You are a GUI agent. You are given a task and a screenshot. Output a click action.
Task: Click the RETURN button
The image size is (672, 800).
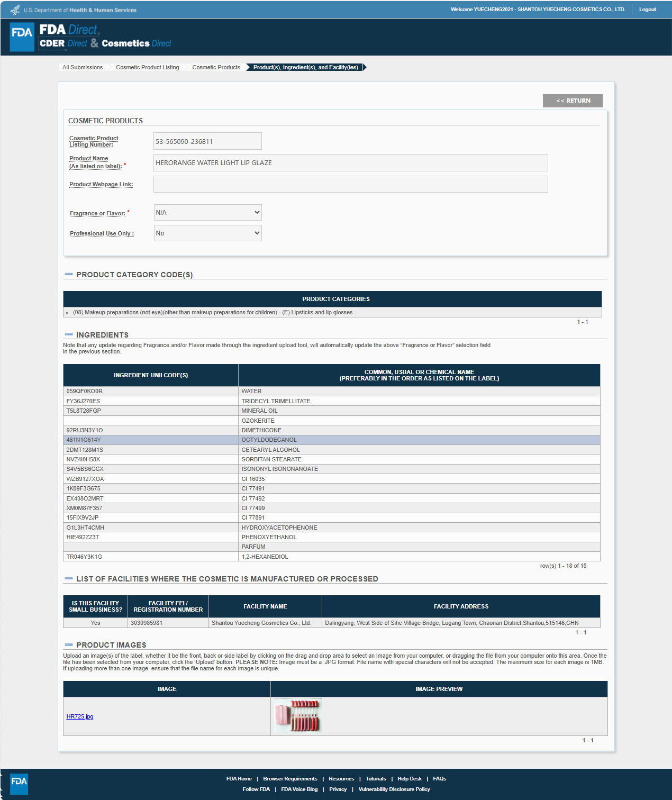point(573,101)
